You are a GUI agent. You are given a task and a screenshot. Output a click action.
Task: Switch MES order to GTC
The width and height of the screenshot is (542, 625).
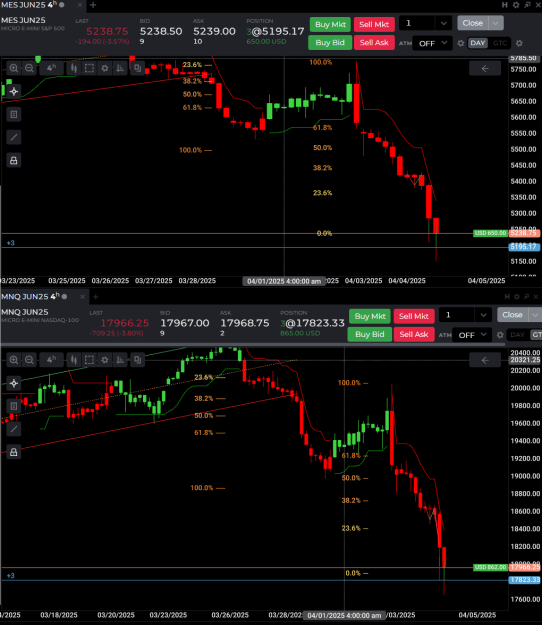500,43
